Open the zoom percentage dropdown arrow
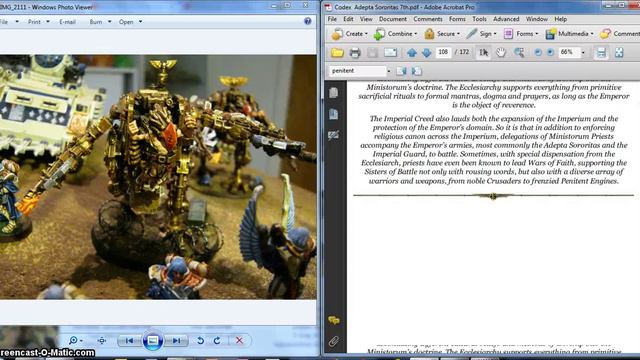Viewport: 640px width, 360px height. 583,53
